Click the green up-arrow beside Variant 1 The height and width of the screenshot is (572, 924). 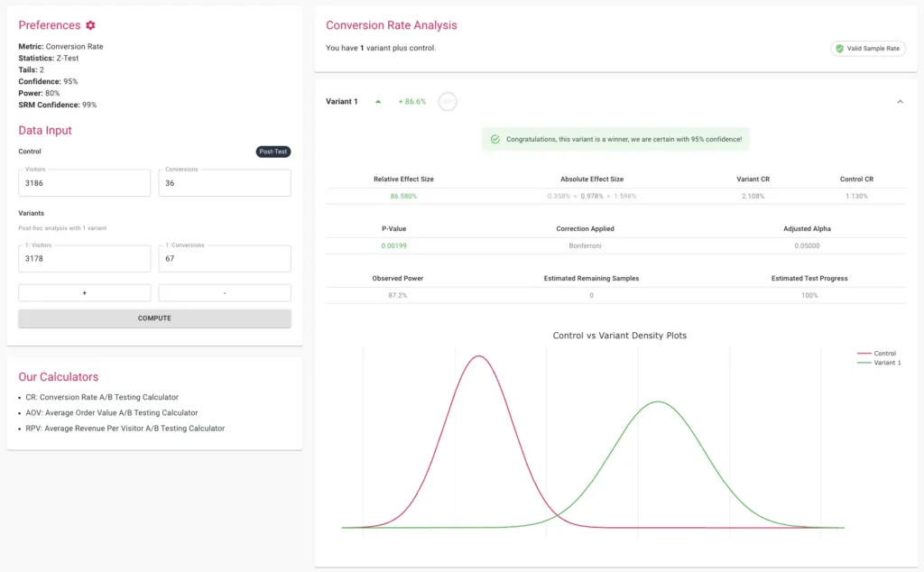click(x=376, y=101)
